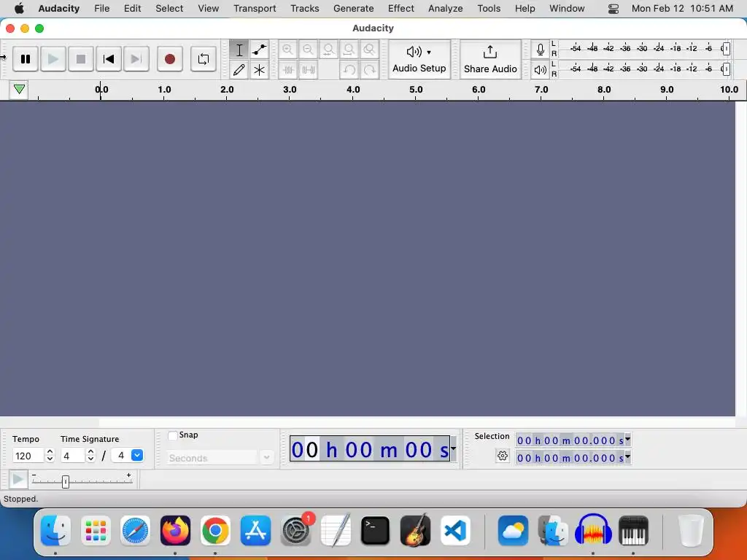
Task: Open the Effect menu
Action: click(x=400, y=9)
